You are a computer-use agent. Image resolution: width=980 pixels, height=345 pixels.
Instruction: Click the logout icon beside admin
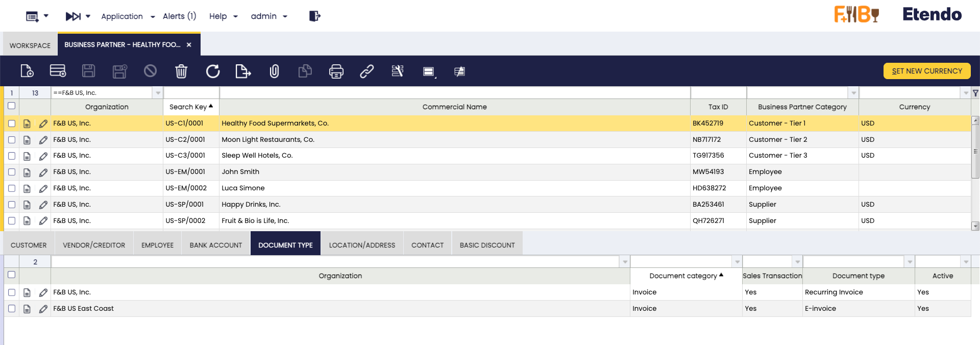coord(314,16)
